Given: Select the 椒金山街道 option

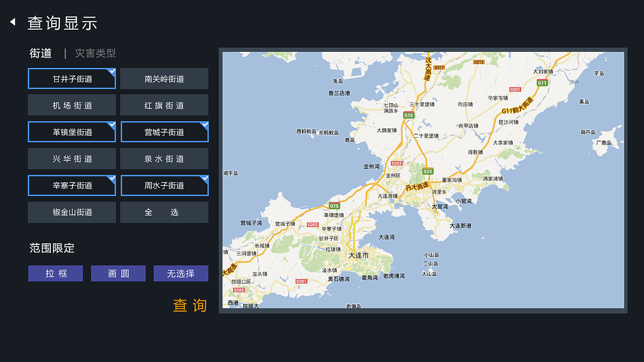Looking at the screenshot, I should pos(72,212).
